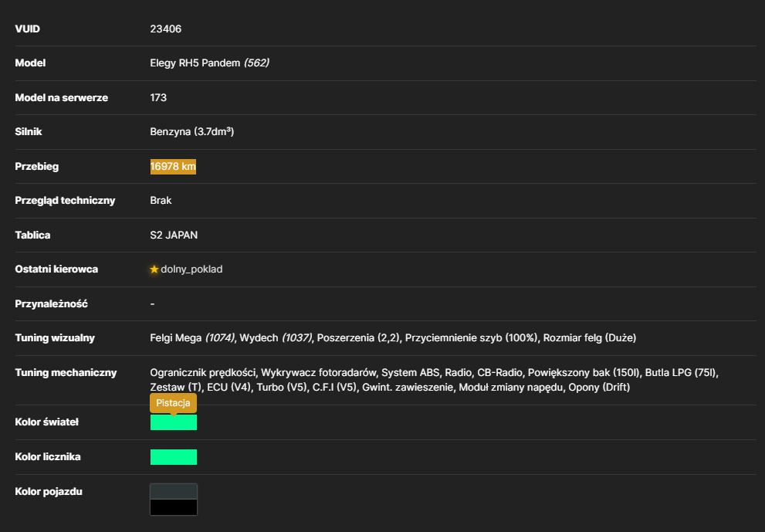This screenshot has height=532, width=765.
Task: Click the Opony (Drift) tuning entry
Action: (x=599, y=388)
